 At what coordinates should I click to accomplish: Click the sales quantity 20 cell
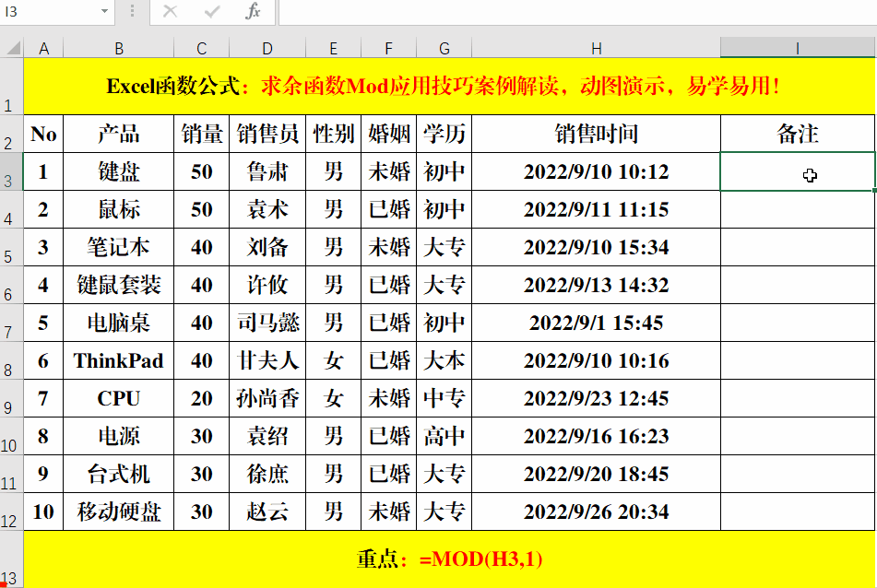pos(201,398)
